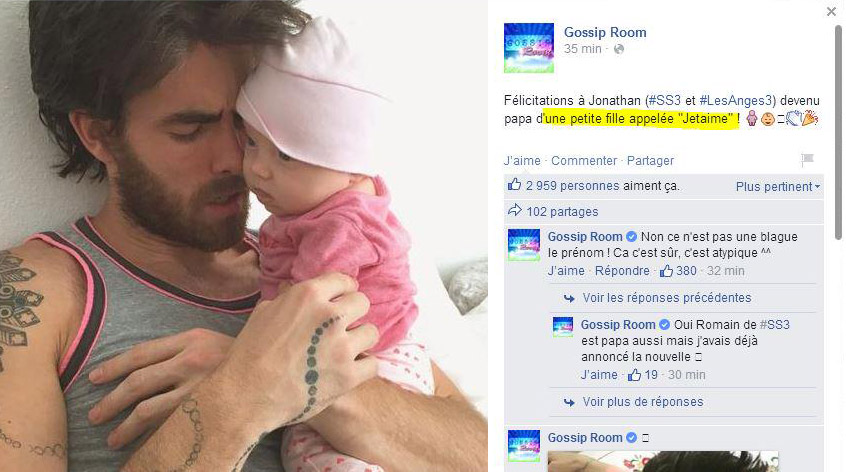Like the post via J'aime link
Image resolution: width=846 pixels, height=472 pixels.
tap(522, 161)
